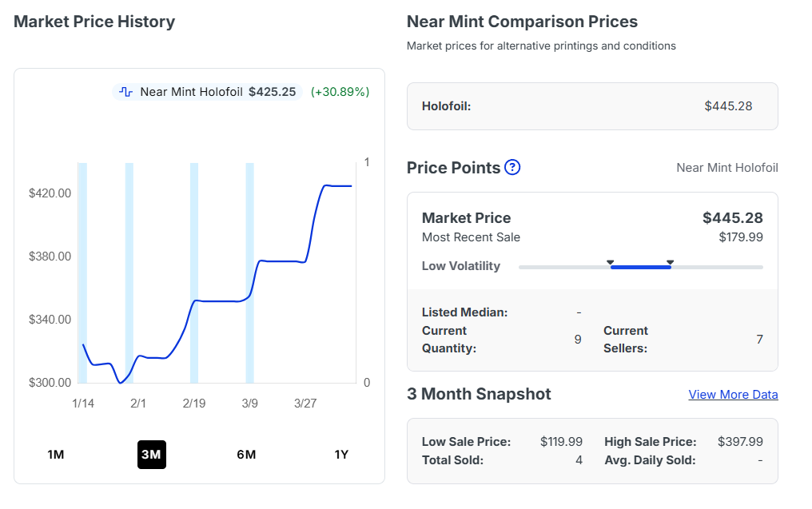Click the $425.25 price in chart legend
The image size is (812, 509).
tap(272, 92)
